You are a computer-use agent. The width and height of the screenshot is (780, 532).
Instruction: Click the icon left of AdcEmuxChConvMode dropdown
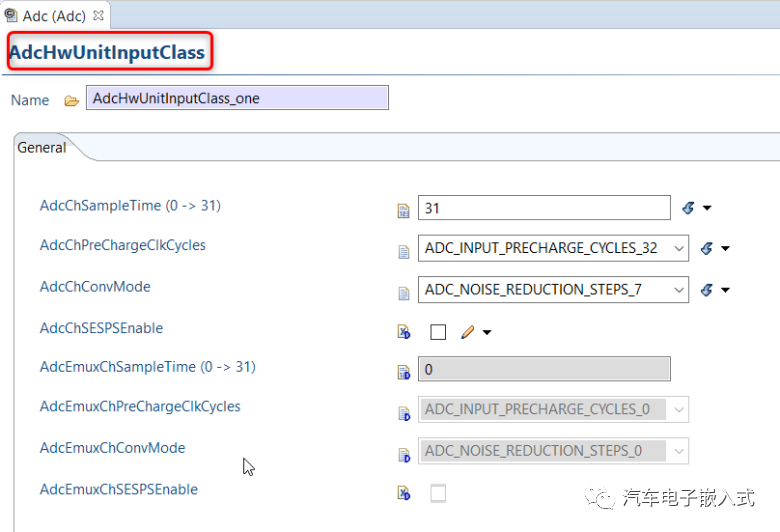(x=404, y=454)
